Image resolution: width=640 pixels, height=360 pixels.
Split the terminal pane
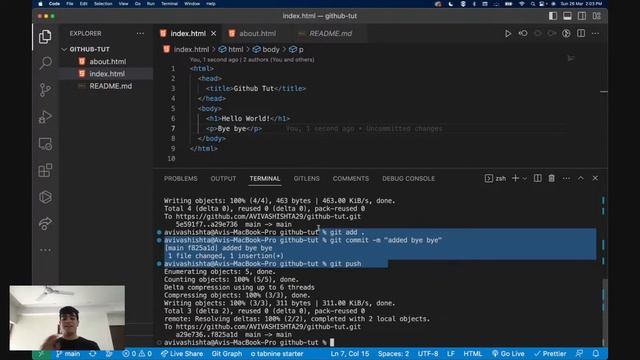click(x=538, y=178)
